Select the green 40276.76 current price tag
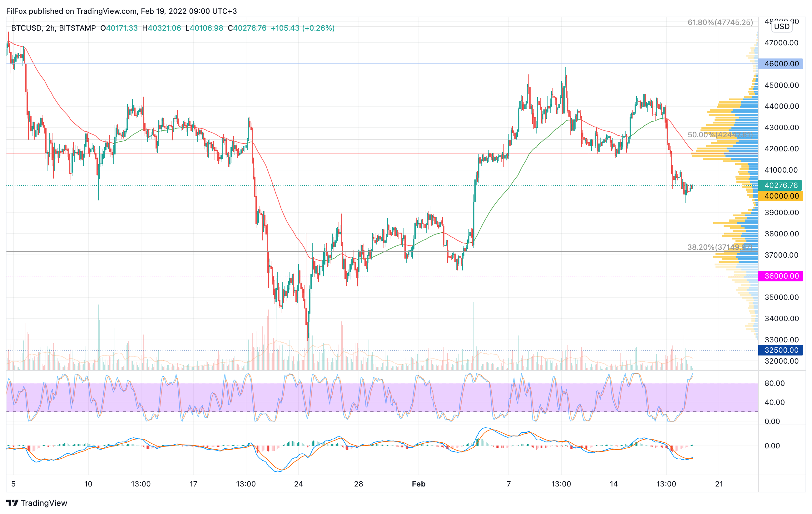The image size is (812, 514). 781,185
